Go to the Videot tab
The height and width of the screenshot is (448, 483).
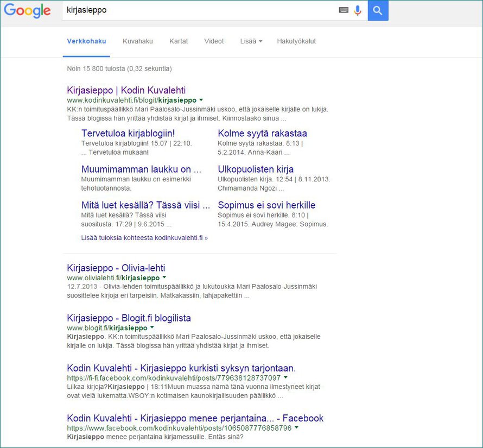tap(214, 41)
